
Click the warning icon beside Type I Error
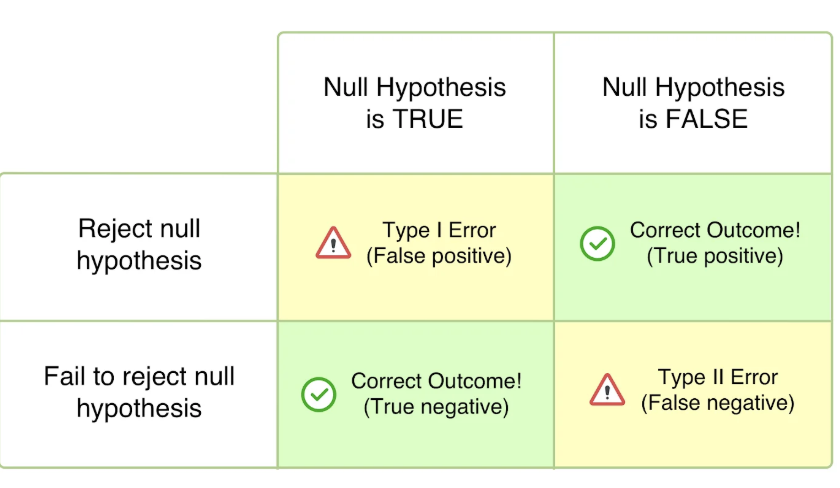point(333,242)
